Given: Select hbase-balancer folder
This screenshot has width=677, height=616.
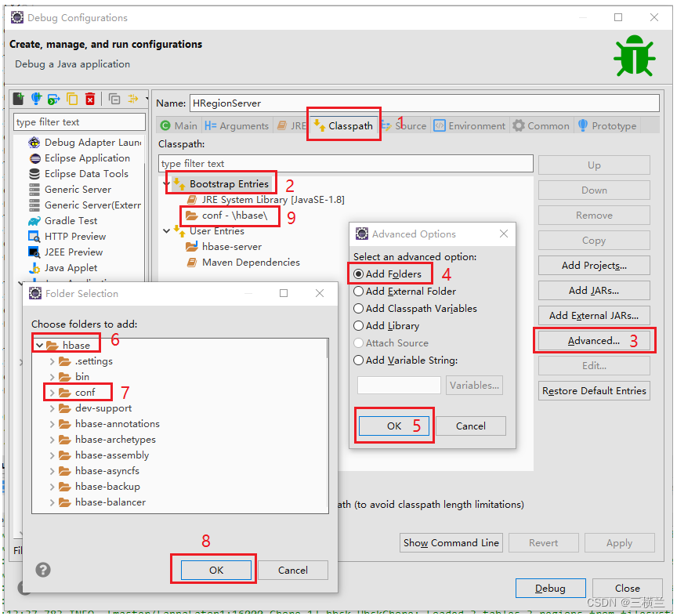Looking at the screenshot, I should coord(103,502).
